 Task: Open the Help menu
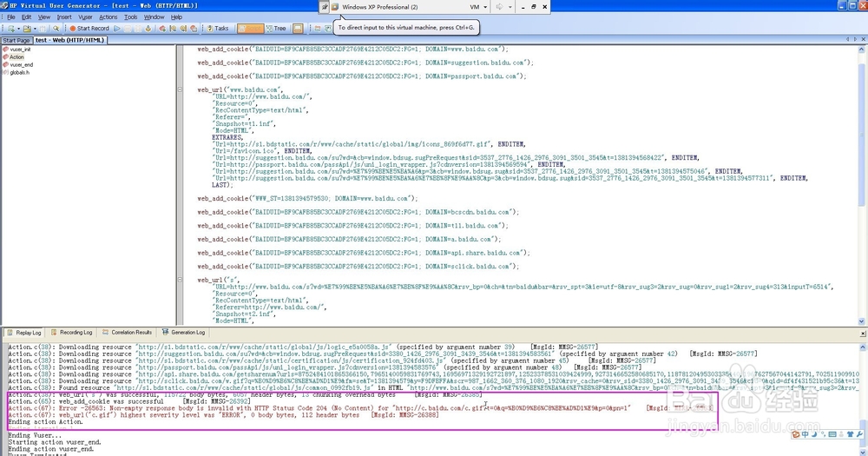click(176, 17)
